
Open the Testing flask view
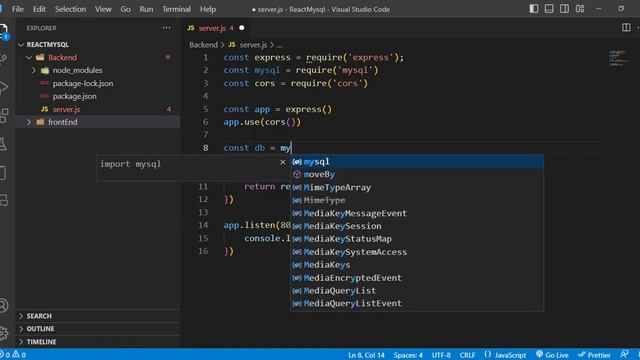click(x=3, y=144)
